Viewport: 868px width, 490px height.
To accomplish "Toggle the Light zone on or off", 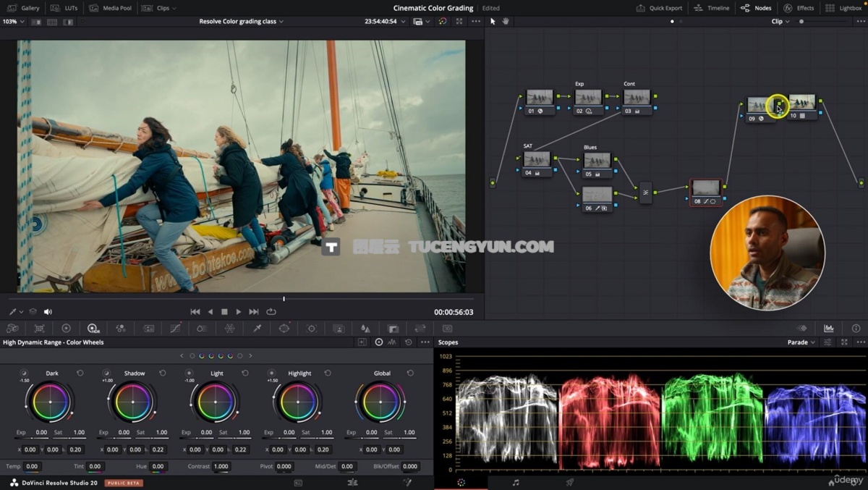I will point(189,373).
